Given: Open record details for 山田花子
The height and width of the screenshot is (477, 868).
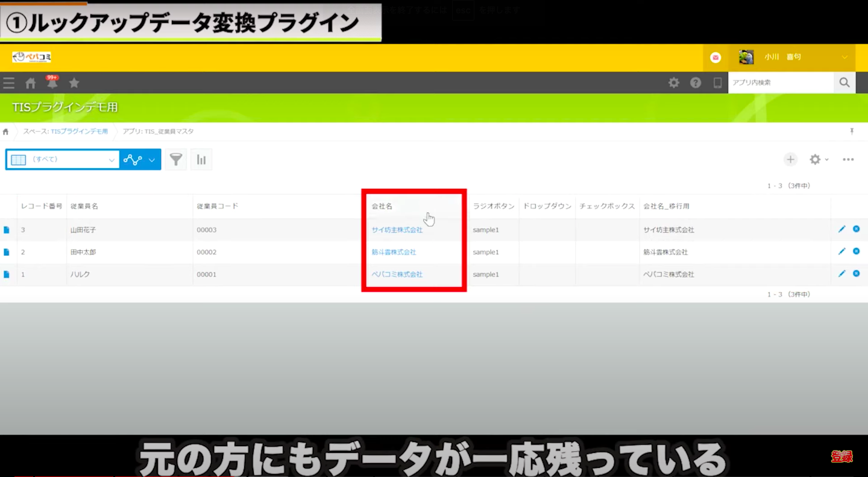Looking at the screenshot, I should coord(7,230).
